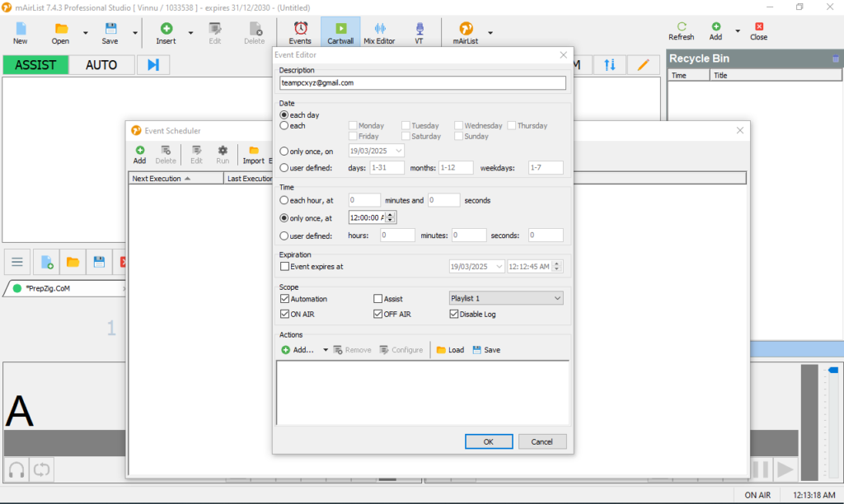
Task: Click the green Insert icon in main toolbar
Action: click(166, 33)
